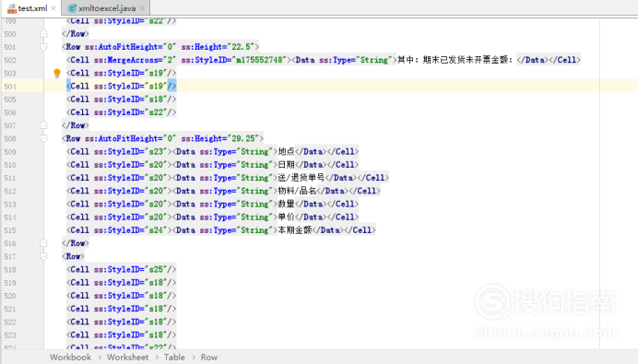Click line number 504 in the gutter
Screen dimensions: 638x364
click(x=10, y=87)
